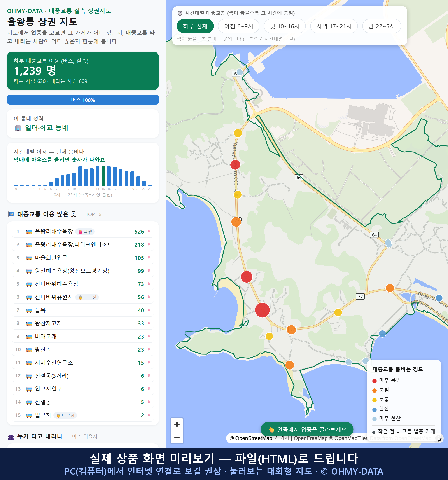Click the 어르신 tag on 선녀바위유원지
This screenshot has width=448, height=480.
pyautogui.click(x=87, y=297)
